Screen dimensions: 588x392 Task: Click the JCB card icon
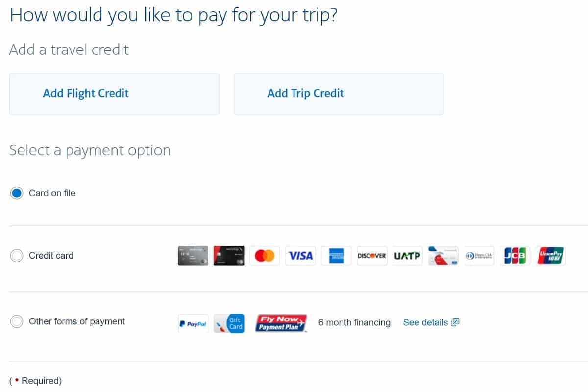515,256
